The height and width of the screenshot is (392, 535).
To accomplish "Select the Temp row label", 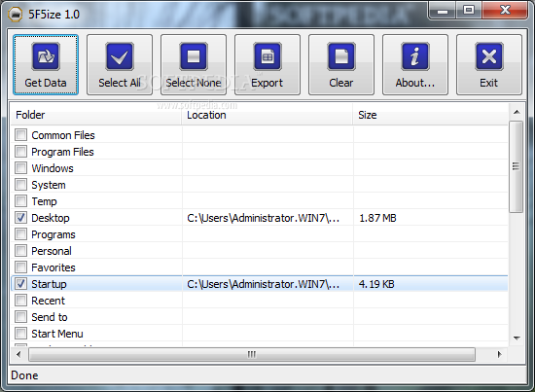I will coord(44,201).
